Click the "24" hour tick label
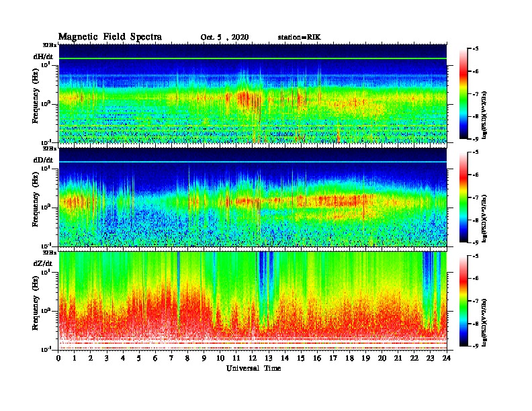Screen dimensions: 532x411 447,358
